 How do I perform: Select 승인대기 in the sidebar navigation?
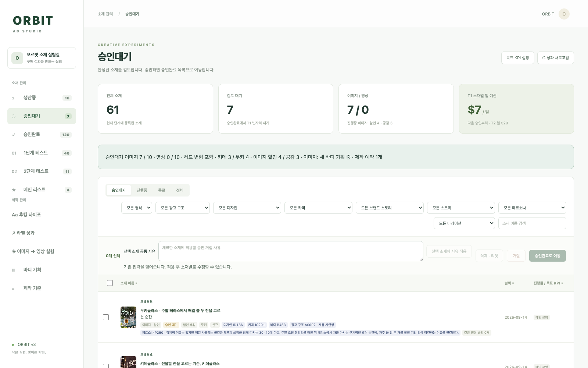pos(42,116)
